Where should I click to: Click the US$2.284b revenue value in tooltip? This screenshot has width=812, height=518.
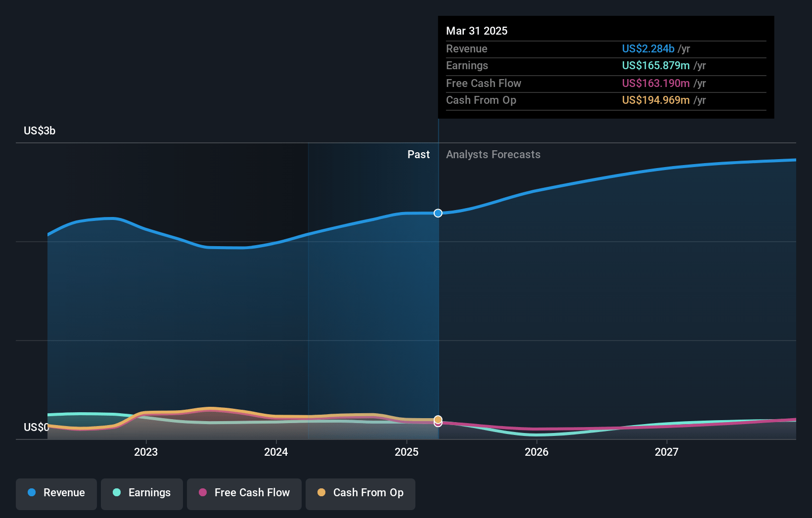tap(648, 48)
